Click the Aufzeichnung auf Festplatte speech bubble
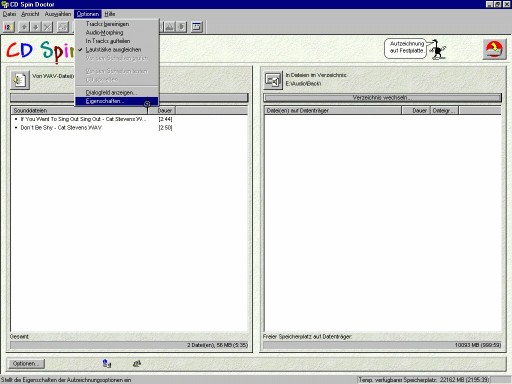This screenshot has width=512, height=384. click(406, 47)
